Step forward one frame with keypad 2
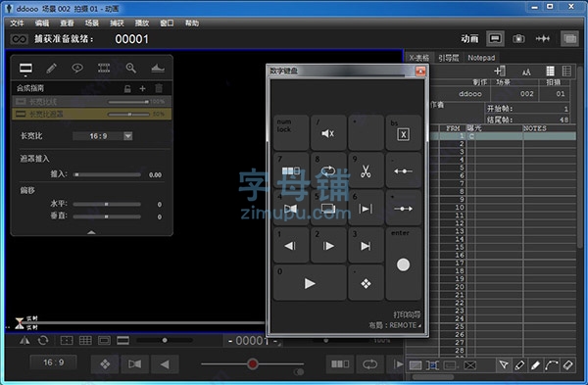This screenshot has width=588, height=385. [x=328, y=245]
